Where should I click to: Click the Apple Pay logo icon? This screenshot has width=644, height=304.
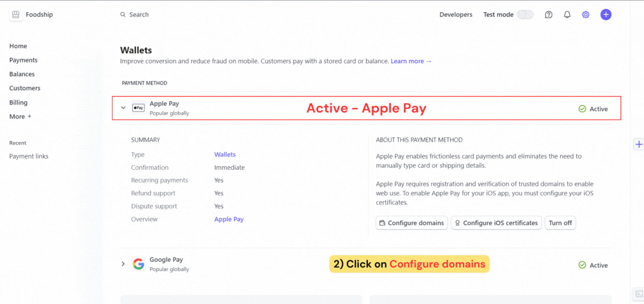point(138,108)
